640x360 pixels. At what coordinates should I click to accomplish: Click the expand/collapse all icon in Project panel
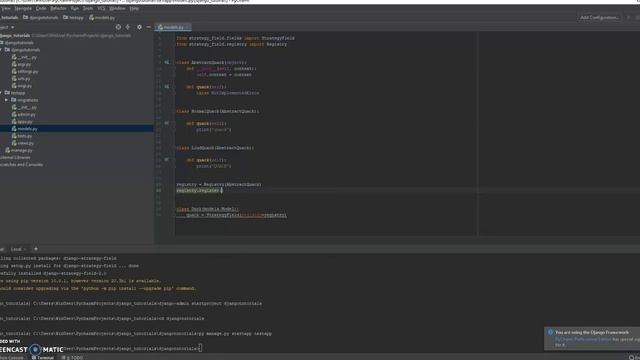(x=128, y=27)
